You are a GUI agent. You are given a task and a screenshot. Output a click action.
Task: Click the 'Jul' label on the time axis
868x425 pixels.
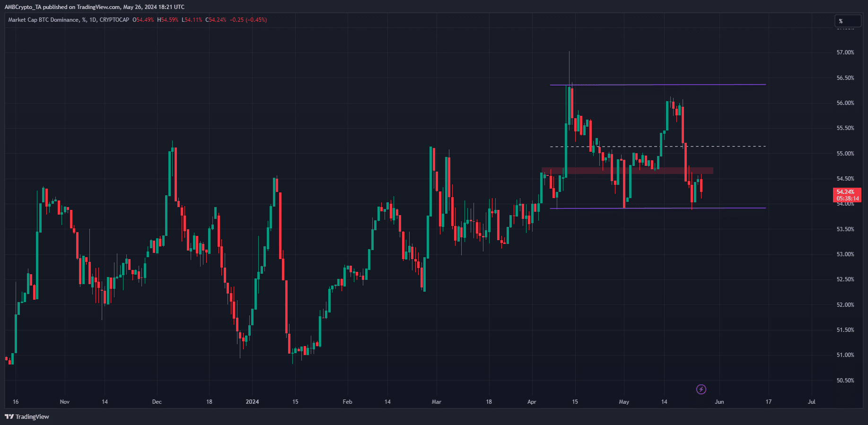[x=812, y=402]
